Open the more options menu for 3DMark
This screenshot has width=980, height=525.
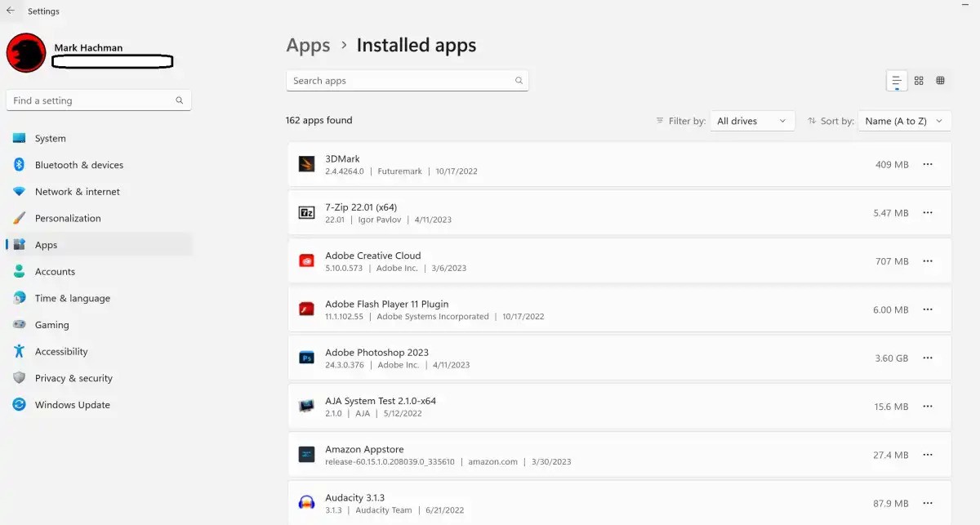928,164
